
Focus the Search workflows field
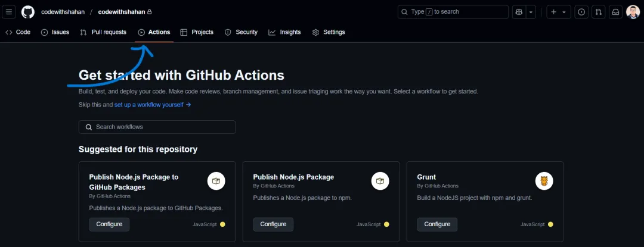tap(157, 127)
